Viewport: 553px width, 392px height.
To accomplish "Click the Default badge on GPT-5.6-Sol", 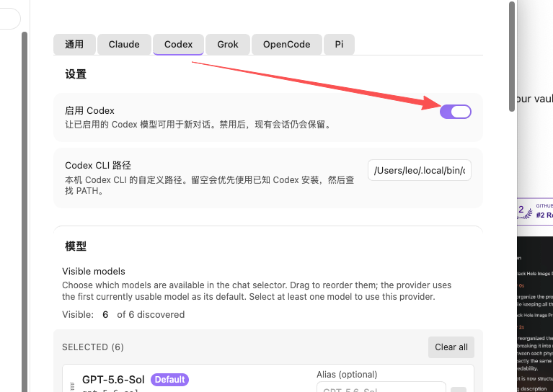I will coord(169,380).
